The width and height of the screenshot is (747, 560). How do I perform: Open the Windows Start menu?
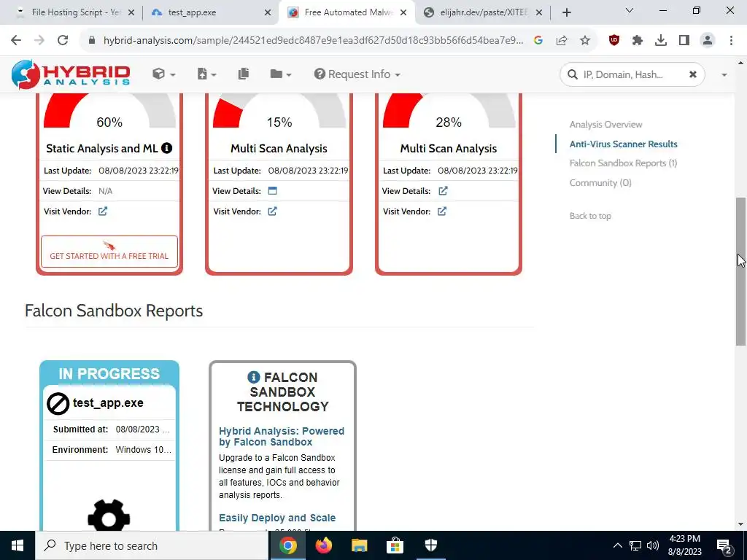click(18, 545)
